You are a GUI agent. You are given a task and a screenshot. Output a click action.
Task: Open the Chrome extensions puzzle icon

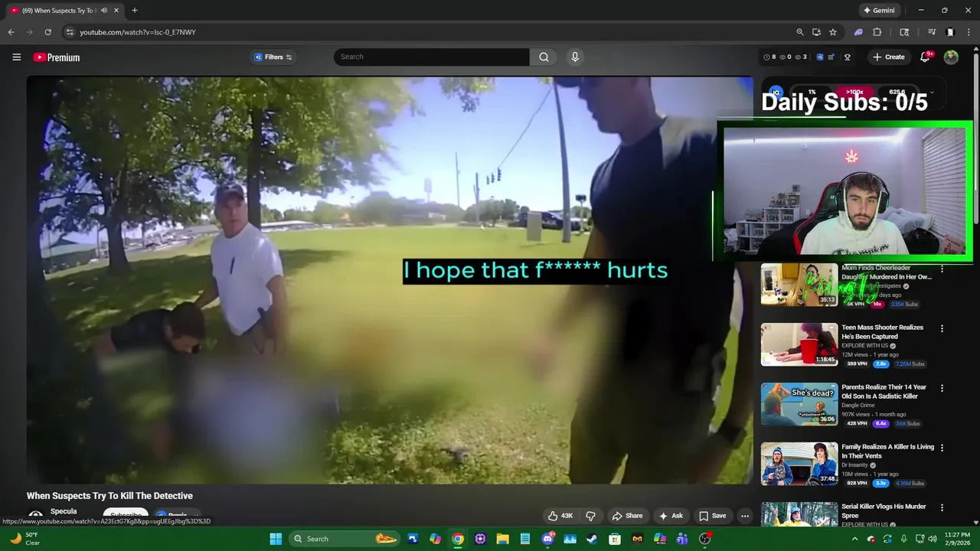pos(877,32)
